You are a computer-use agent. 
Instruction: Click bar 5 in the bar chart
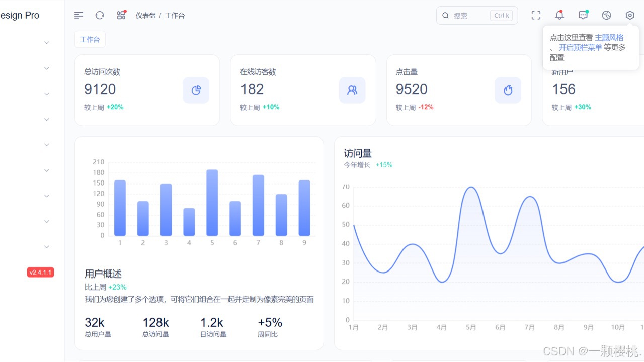[212, 203]
